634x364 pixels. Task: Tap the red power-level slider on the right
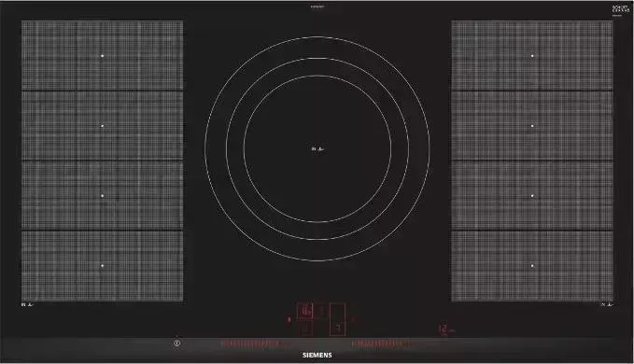point(381,343)
